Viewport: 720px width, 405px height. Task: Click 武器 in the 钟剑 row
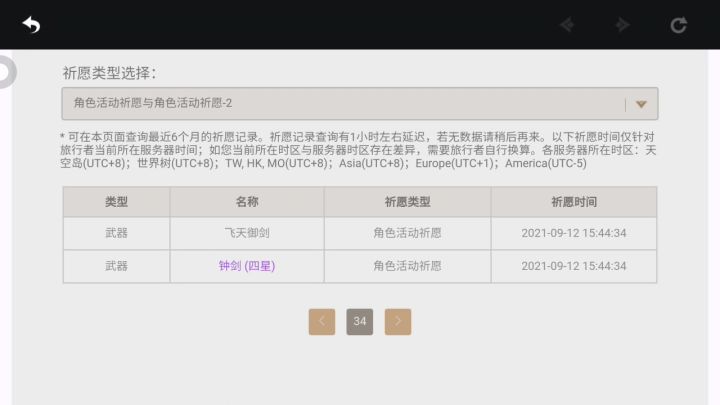pyautogui.click(x=116, y=266)
